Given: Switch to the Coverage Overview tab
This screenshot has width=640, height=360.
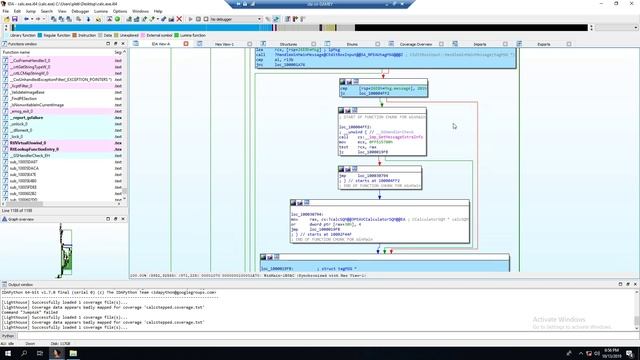Looking at the screenshot, I should pyautogui.click(x=416, y=44).
